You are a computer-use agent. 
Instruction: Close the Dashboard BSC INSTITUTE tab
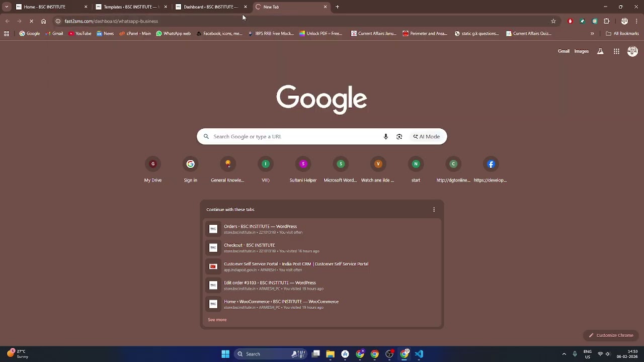[246, 7]
